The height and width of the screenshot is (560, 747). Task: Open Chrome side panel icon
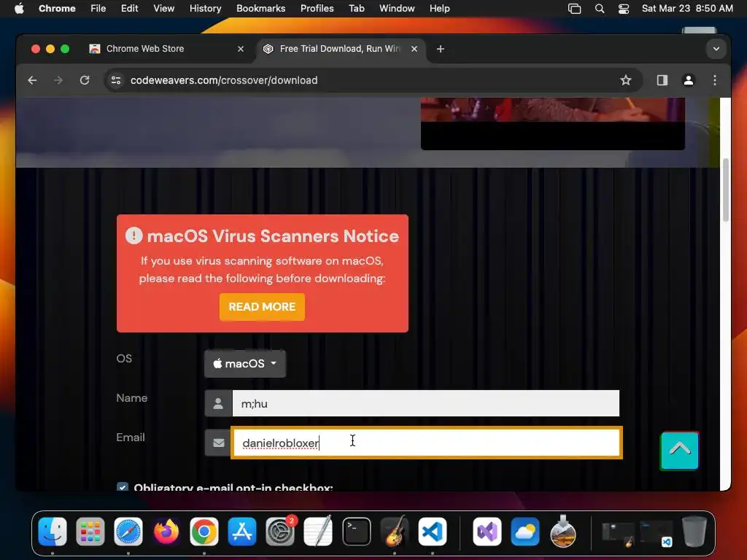[x=662, y=80]
